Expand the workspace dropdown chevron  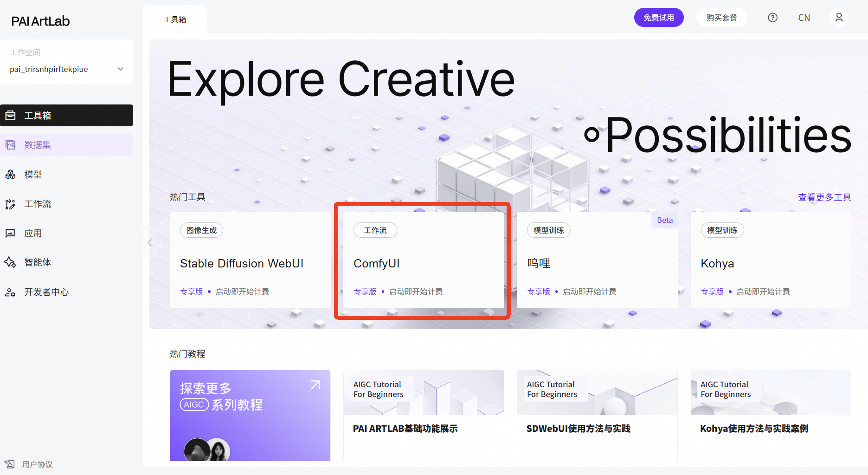pyautogui.click(x=121, y=69)
